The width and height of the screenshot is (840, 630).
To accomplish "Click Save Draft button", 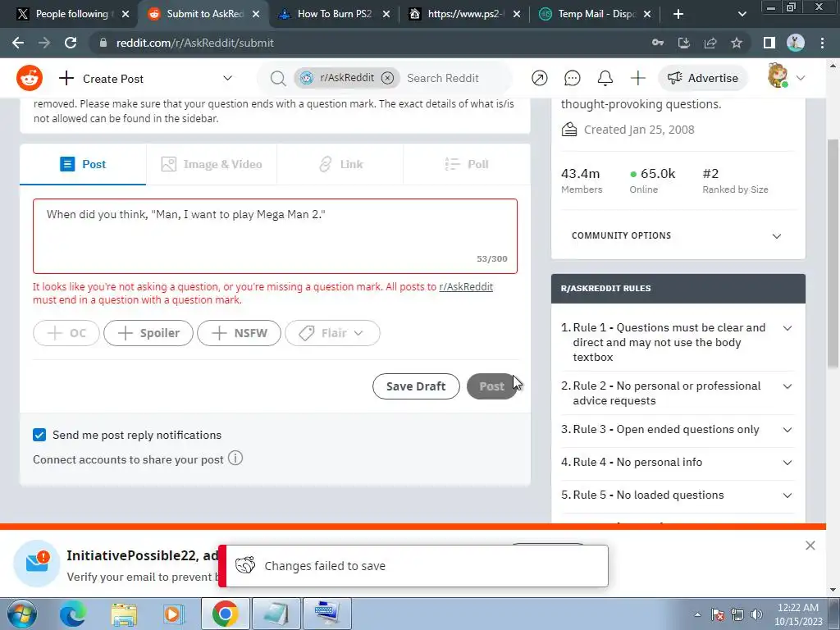I will point(416,386).
